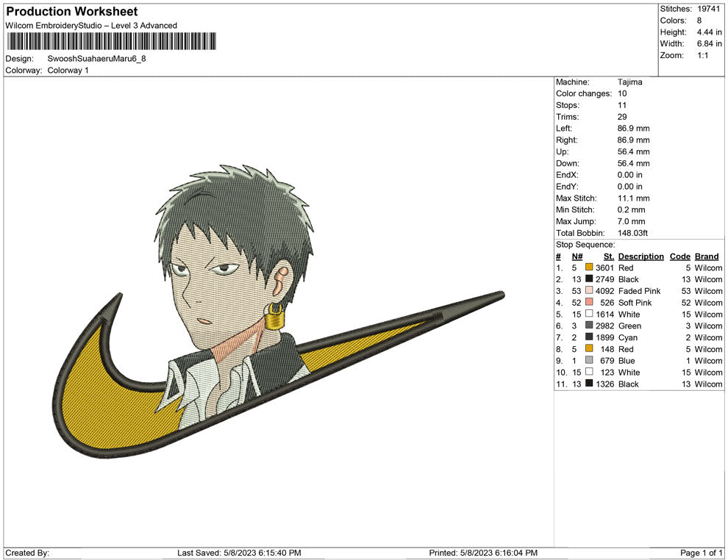The width and height of the screenshot is (728, 560).
Task: Click the 'Up:' label
Action: [562, 151]
